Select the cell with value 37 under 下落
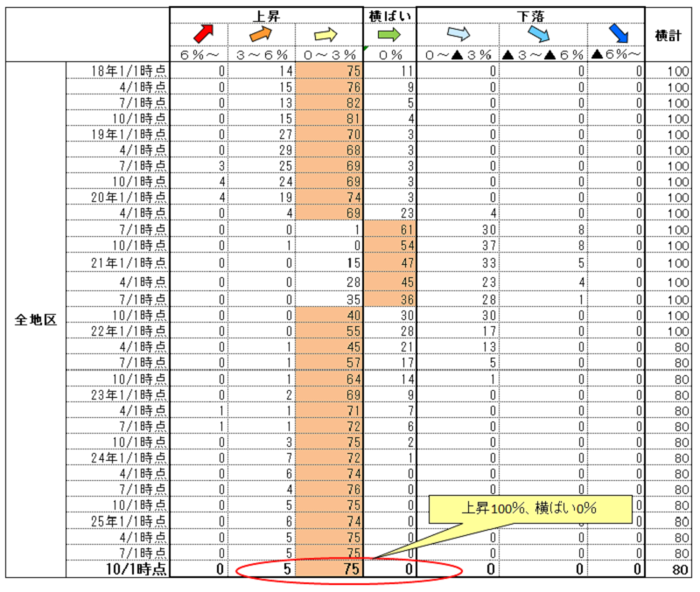 pos(458,245)
